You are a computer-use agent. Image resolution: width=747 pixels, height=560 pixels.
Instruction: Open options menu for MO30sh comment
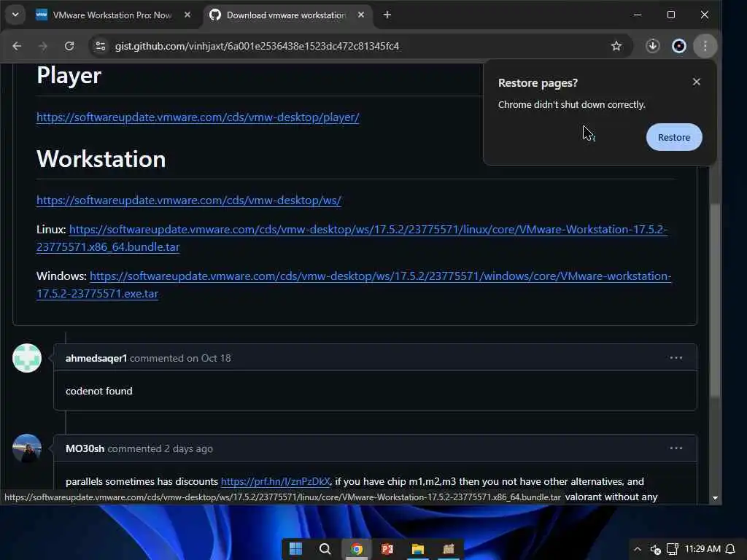point(676,448)
